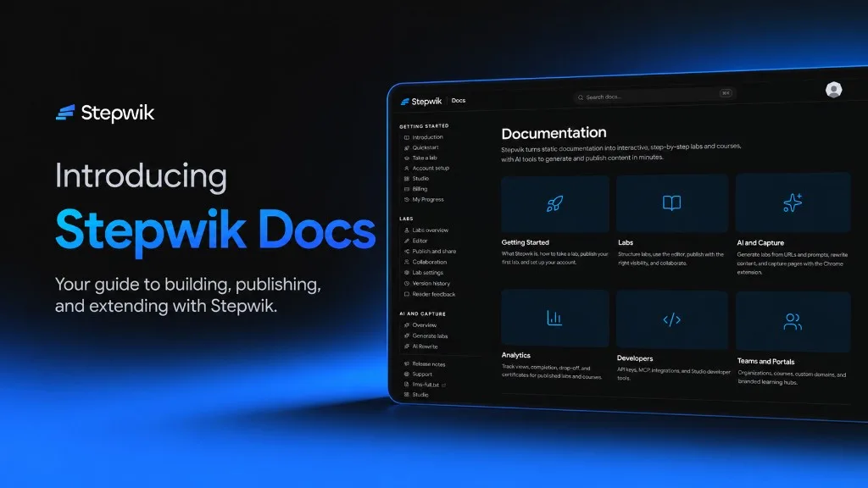Click the Getting Started rocket icon card
The width and height of the screenshot is (868, 488).
coord(554,203)
